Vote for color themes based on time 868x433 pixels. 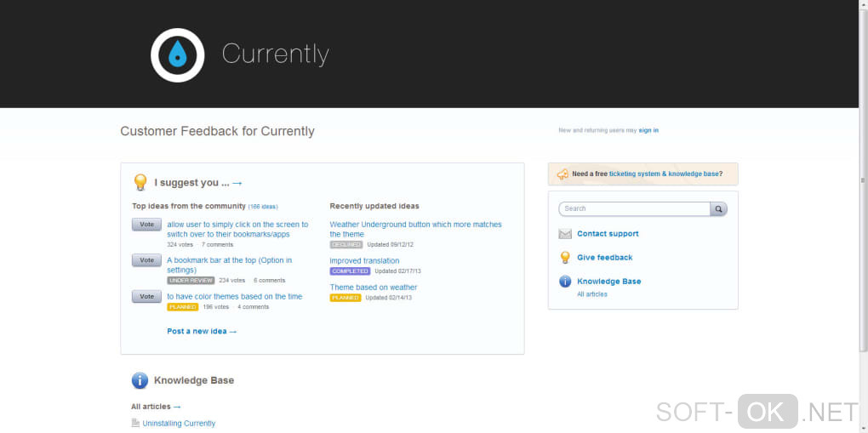pyautogui.click(x=146, y=297)
